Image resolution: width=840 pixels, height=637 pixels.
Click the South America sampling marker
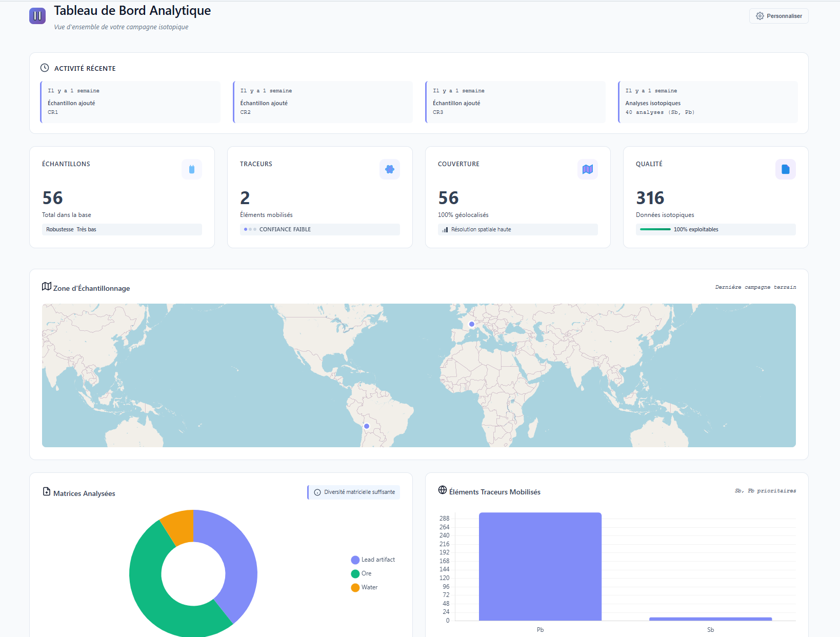[x=367, y=426]
